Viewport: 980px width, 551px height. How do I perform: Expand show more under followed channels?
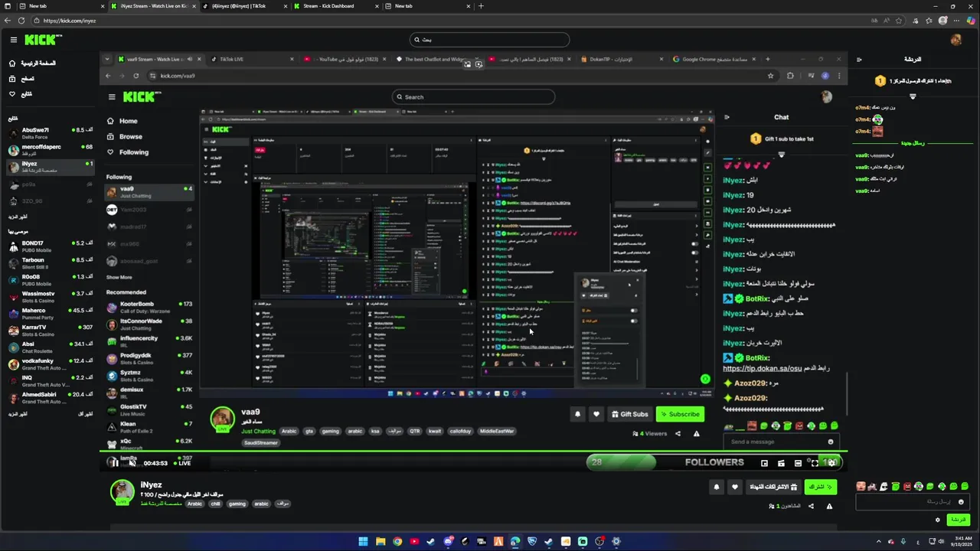[18, 217]
